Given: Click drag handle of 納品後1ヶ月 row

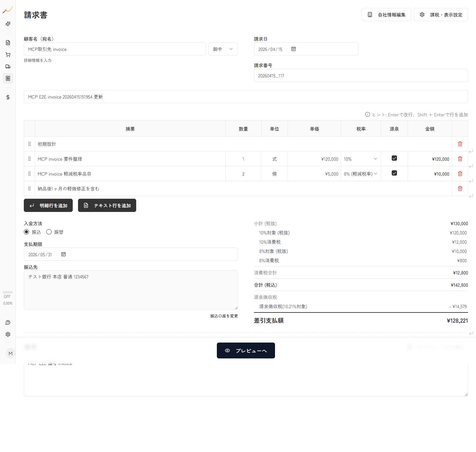Looking at the screenshot, I should 29,188.
